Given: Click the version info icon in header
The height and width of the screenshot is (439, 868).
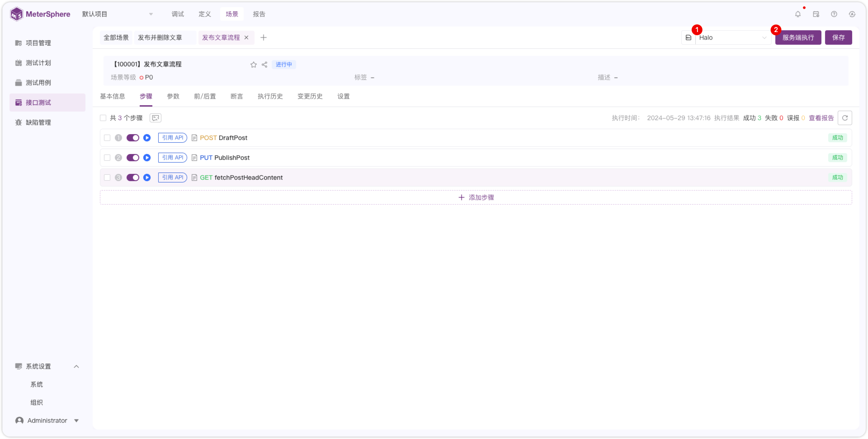Looking at the screenshot, I should (x=852, y=14).
